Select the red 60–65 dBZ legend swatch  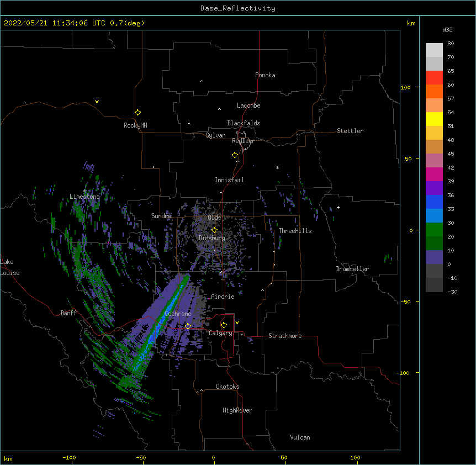(434, 78)
